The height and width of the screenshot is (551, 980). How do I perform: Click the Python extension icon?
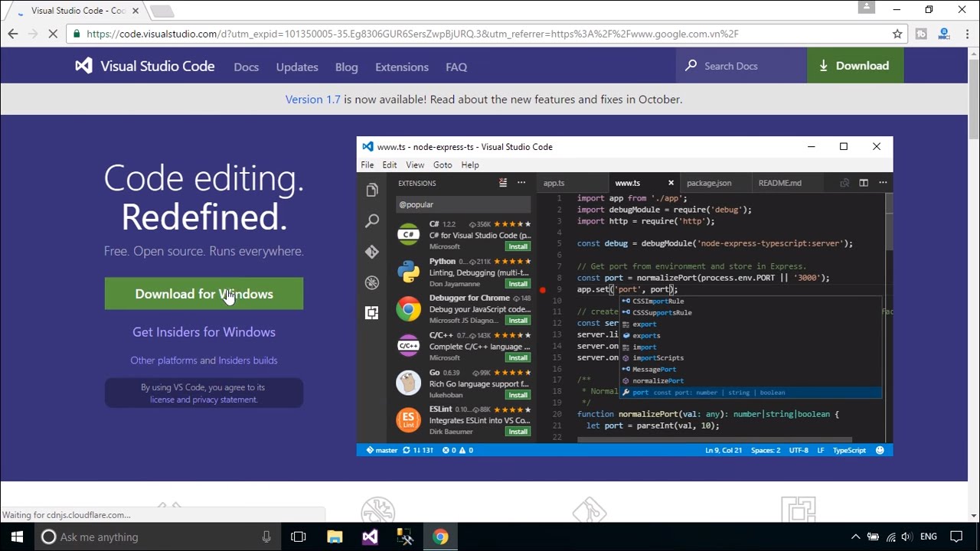click(408, 272)
